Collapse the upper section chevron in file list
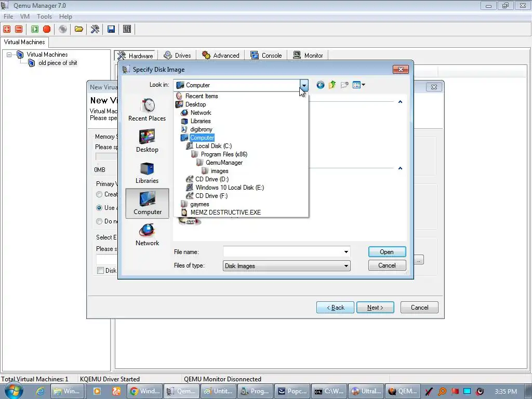 (401, 102)
